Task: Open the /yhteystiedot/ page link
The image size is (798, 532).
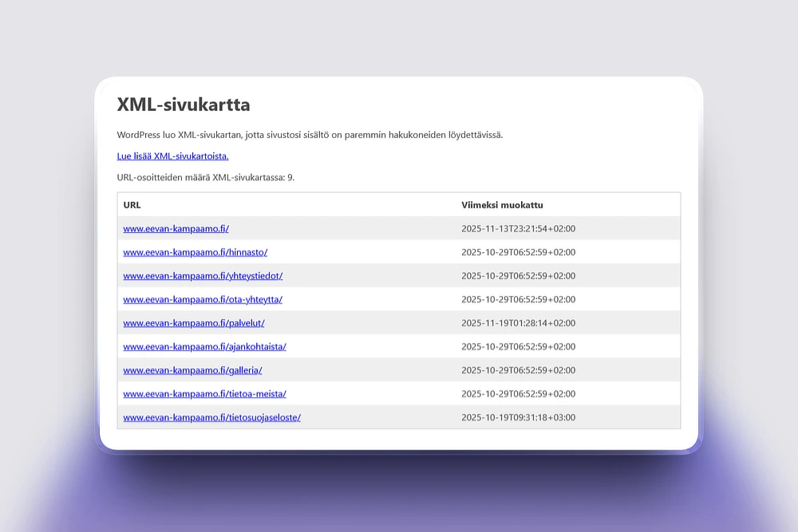Action: point(203,276)
